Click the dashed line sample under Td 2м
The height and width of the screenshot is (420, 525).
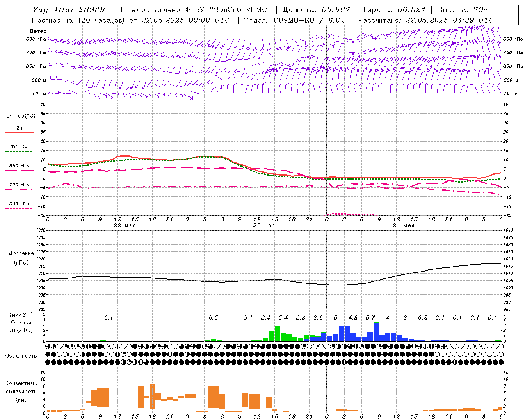tap(18, 152)
